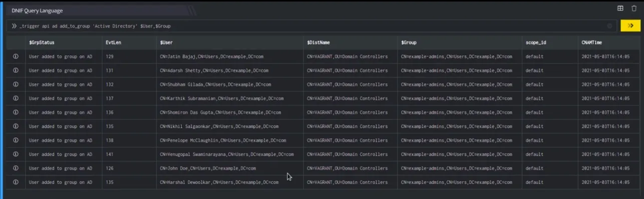
Task: Open info icon for Shubham Gilada row
Action: point(16,84)
